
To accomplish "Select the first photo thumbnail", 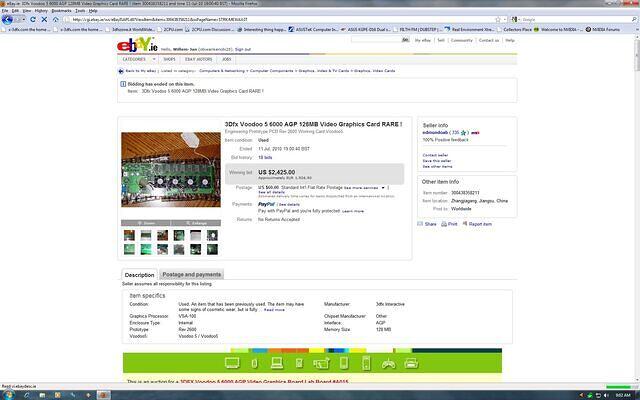I will (x=130, y=236).
